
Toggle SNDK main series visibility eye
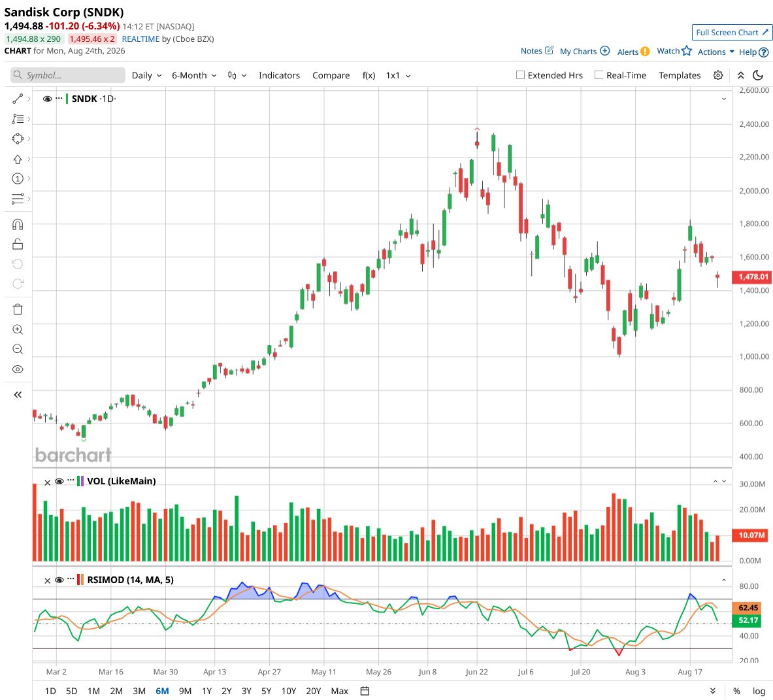pyautogui.click(x=47, y=99)
